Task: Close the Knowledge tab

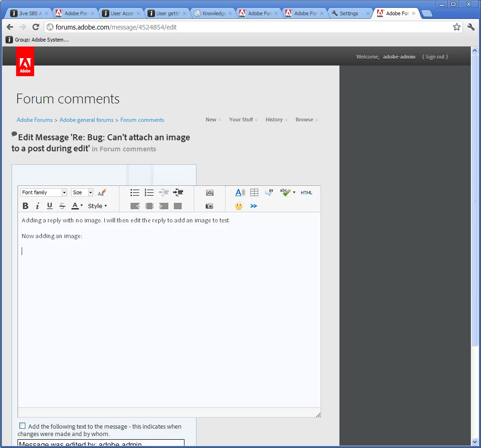Action: pos(230,13)
